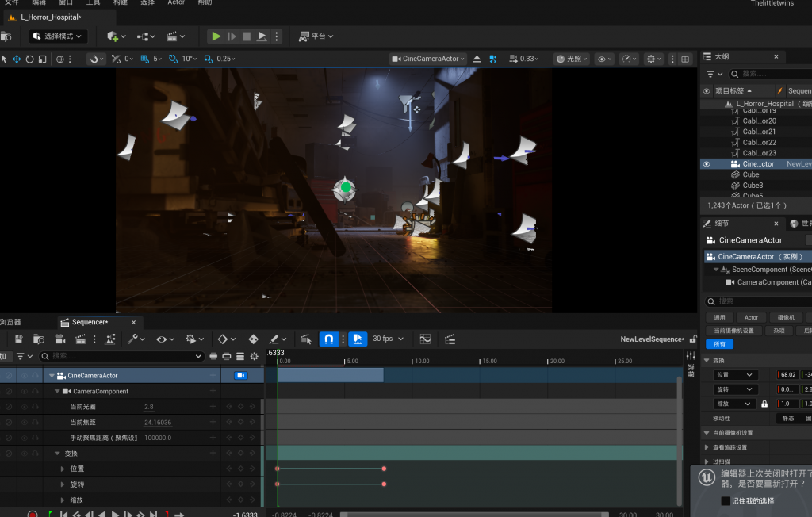Open the Sequencer curve editor icon

pyautogui.click(x=425, y=339)
